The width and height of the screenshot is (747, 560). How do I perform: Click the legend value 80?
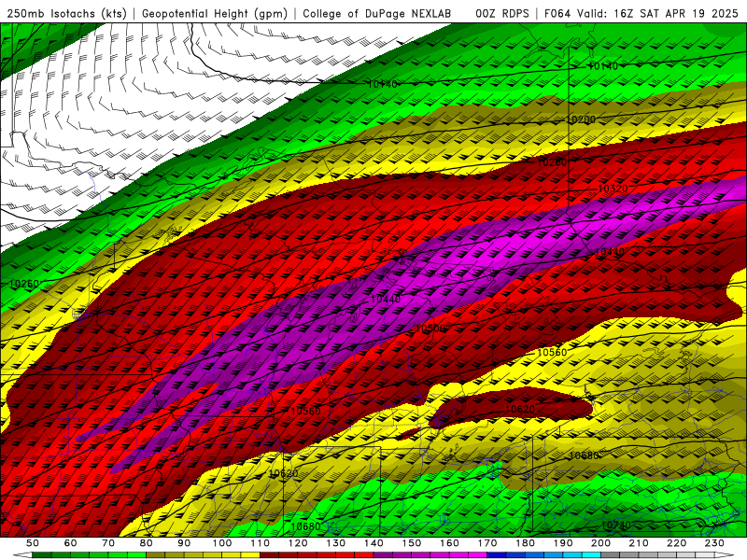(147, 543)
